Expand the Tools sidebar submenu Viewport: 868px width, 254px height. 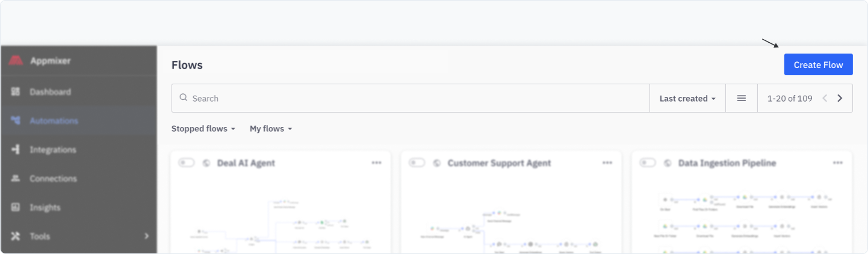pyautogui.click(x=146, y=236)
